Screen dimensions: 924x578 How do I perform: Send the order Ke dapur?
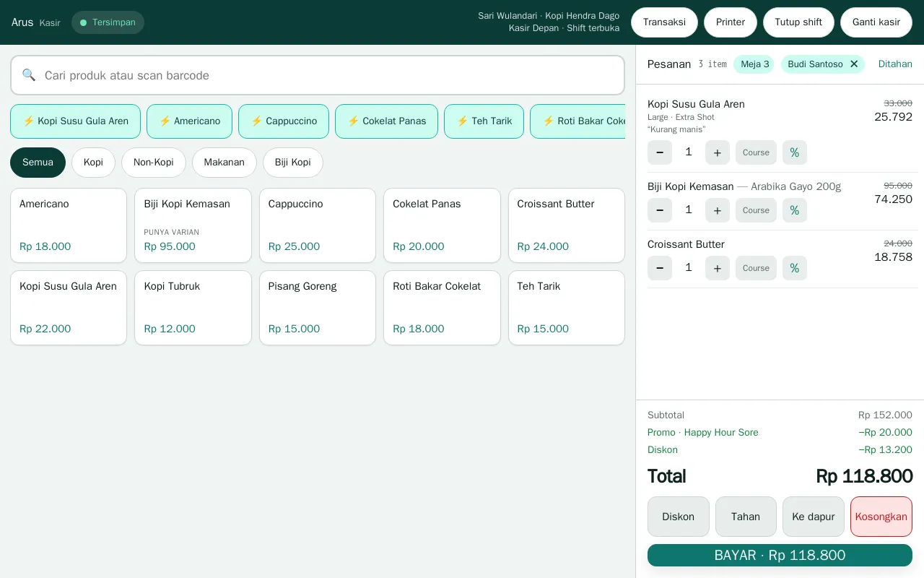(x=814, y=517)
